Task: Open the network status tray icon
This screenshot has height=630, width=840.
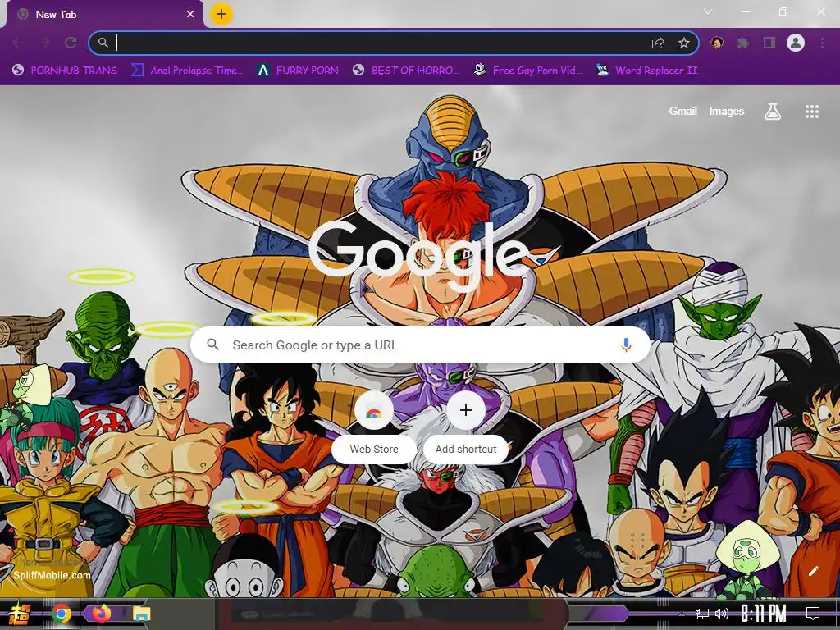Action: pyautogui.click(x=702, y=614)
